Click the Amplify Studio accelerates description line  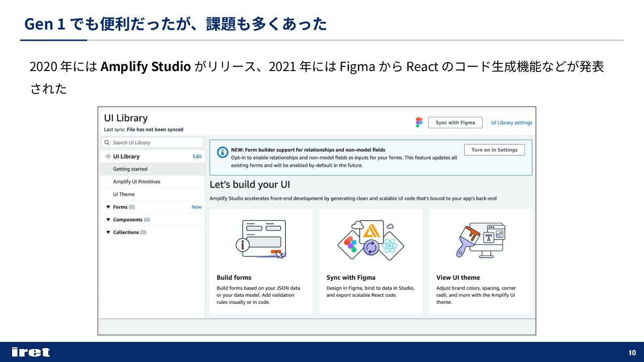coord(353,198)
